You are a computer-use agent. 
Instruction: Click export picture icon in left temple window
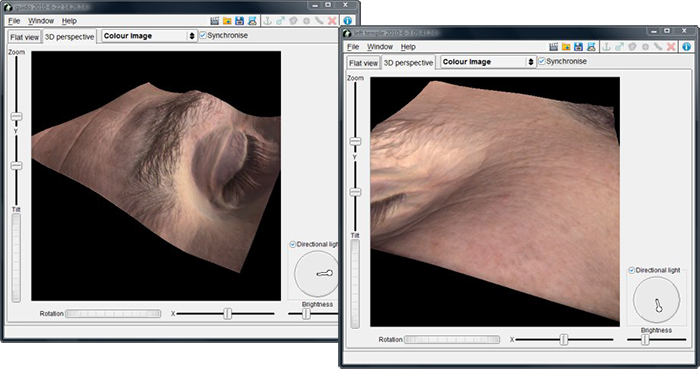pos(591,46)
